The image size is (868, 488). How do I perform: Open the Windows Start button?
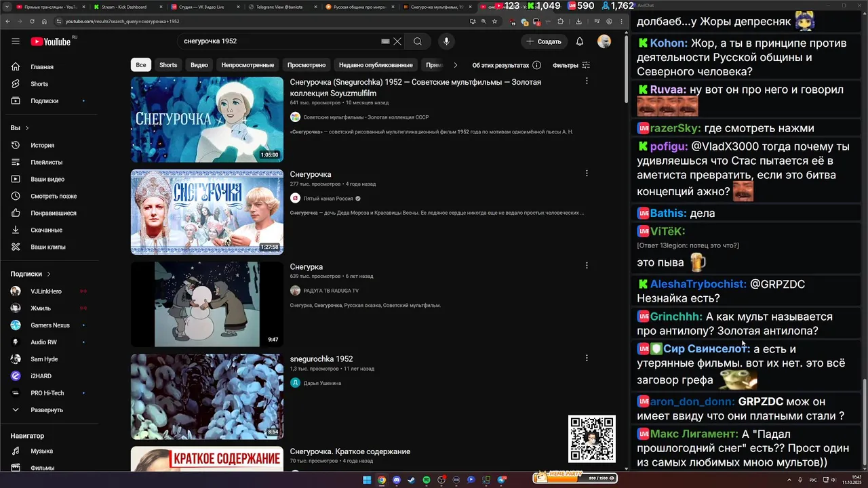click(367, 480)
